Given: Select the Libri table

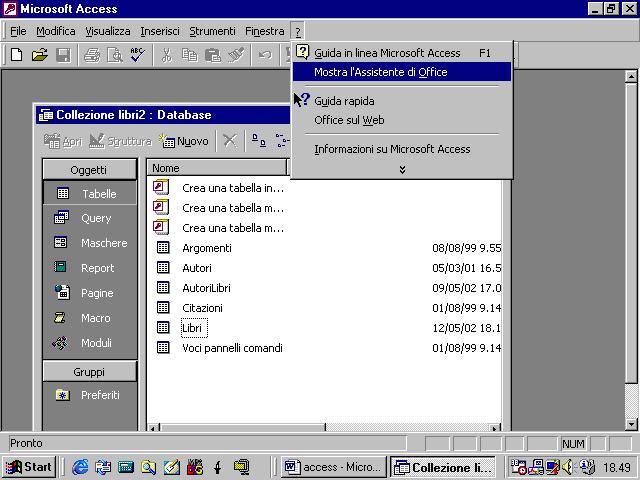Looking at the screenshot, I should tap(194, 328).
